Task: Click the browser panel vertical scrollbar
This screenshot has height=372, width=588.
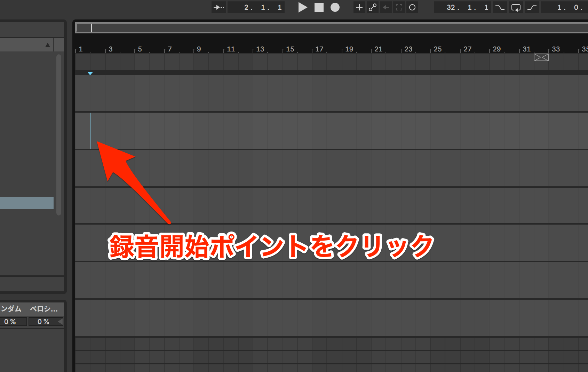Action: click(x=59, y=135)
